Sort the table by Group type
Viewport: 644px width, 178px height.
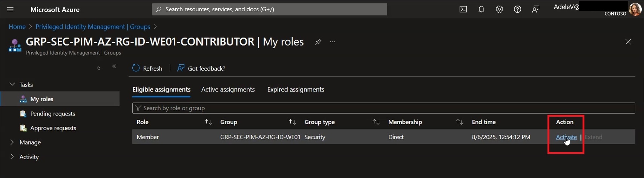[376, 122]
